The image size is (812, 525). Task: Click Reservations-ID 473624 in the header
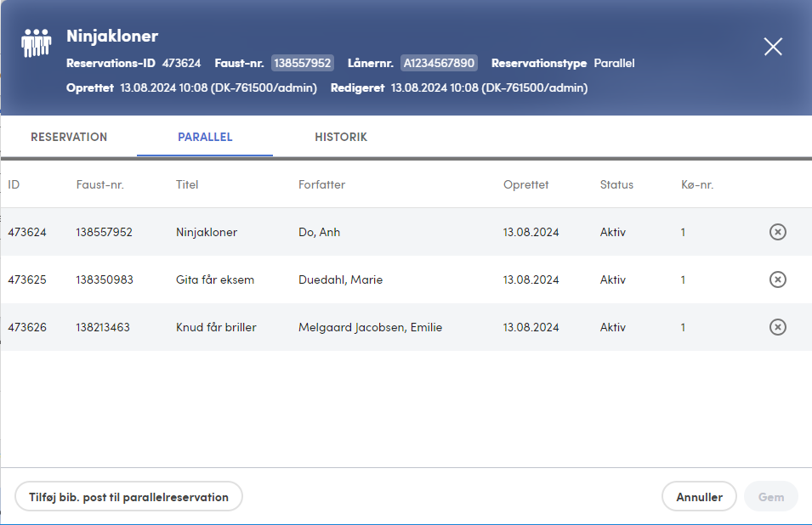click(133, 63)
